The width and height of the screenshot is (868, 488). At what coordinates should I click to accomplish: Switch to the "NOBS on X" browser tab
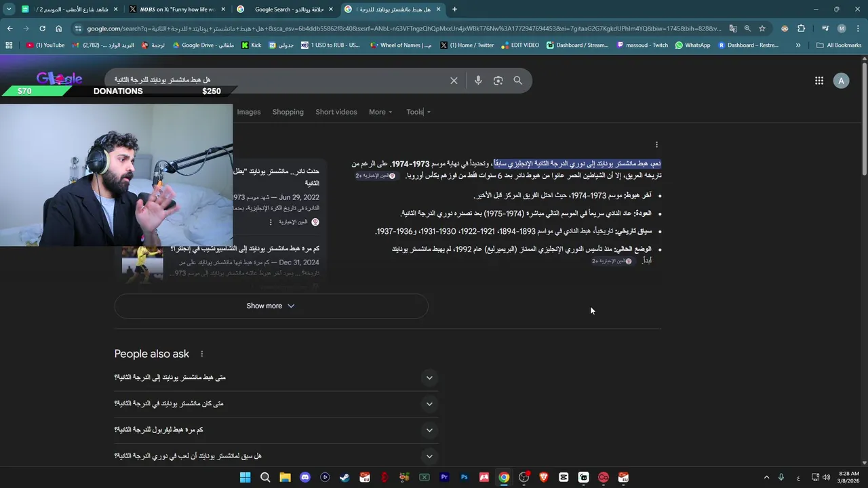(177, 9)
